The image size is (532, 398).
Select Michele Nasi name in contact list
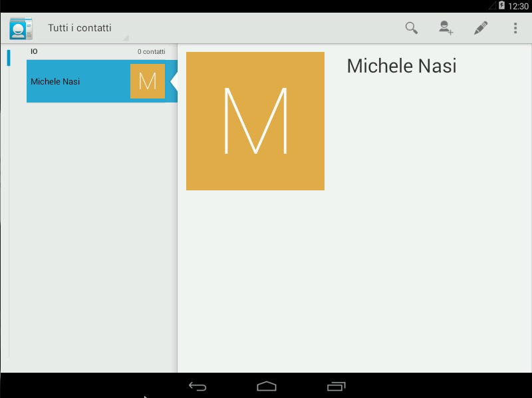(55, 81)
